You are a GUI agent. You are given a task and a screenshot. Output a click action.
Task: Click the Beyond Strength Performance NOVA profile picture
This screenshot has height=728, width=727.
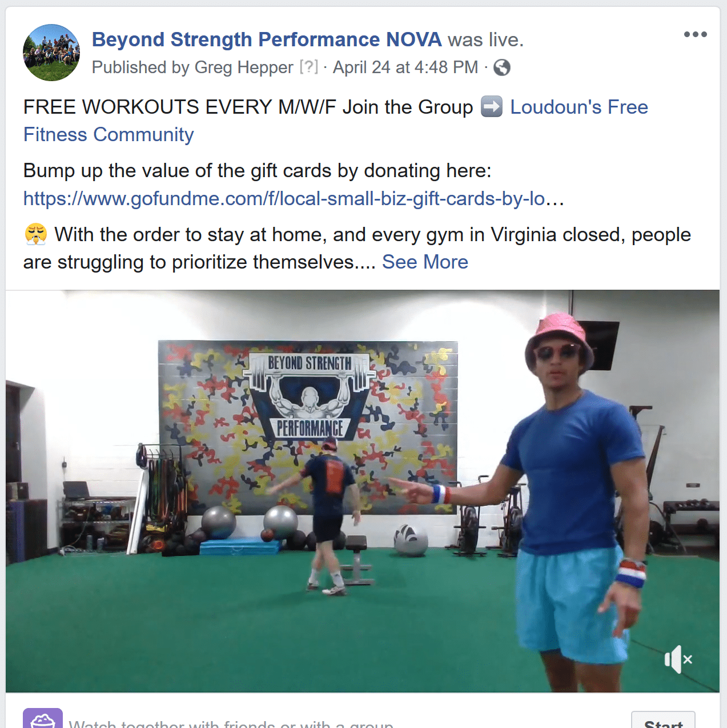coord(51,53)
